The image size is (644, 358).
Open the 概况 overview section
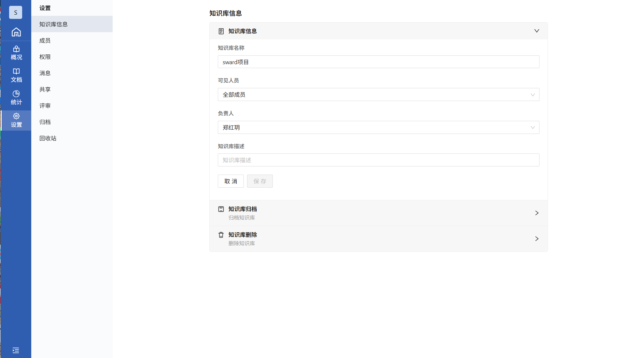click(x=16, y=53)
